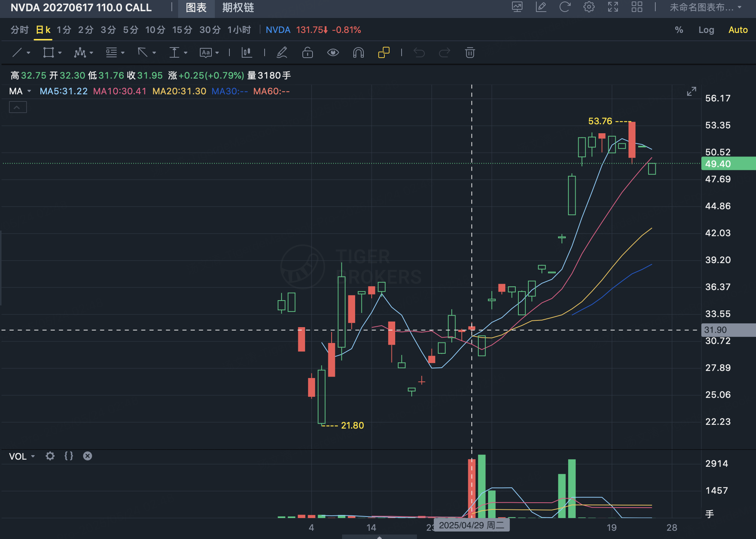Remove the VOL indicator
Screen dimensions: 756x539
(x=88, y=456)
